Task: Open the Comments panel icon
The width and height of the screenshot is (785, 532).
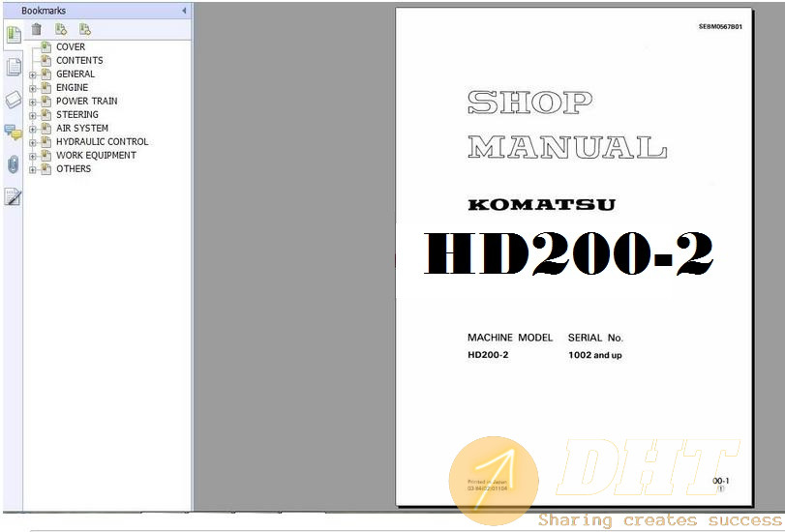Action: [x=13, y=133]
